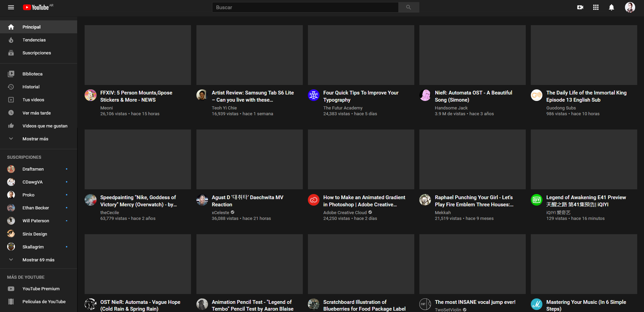Open the NieR Automata OST thumbnail

click(x=472, y=55)
